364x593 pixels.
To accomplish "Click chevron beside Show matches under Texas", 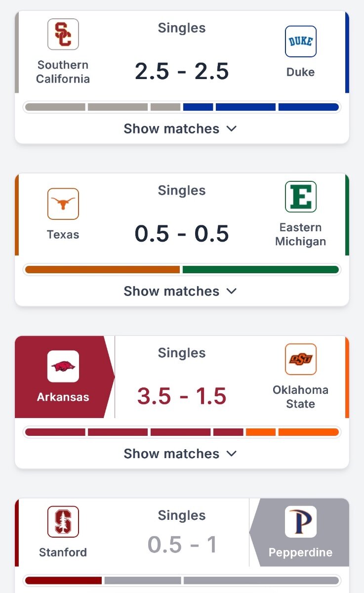I will (232, 291).
